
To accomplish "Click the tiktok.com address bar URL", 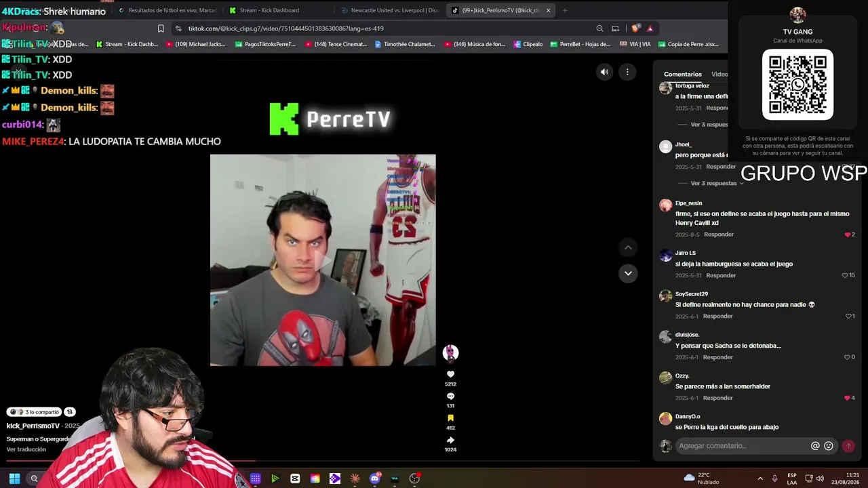I will [285, 28].
